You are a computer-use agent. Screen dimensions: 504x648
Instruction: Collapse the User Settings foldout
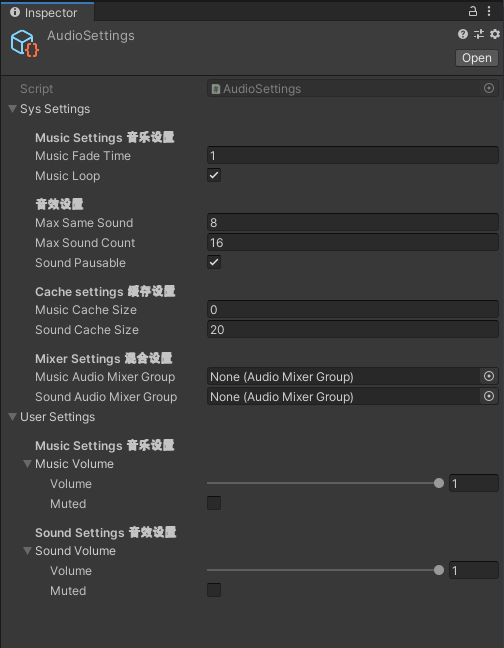click(13, 417)
